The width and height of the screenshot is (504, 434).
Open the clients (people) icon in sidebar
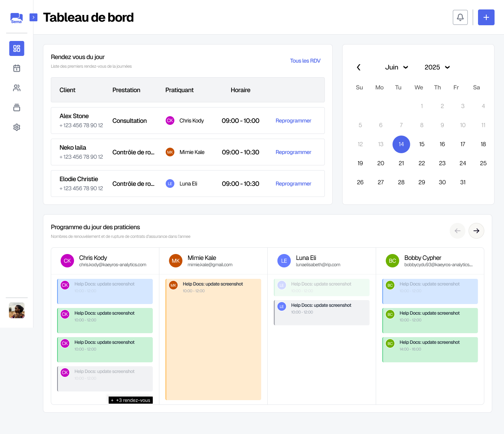click(17, 88)
